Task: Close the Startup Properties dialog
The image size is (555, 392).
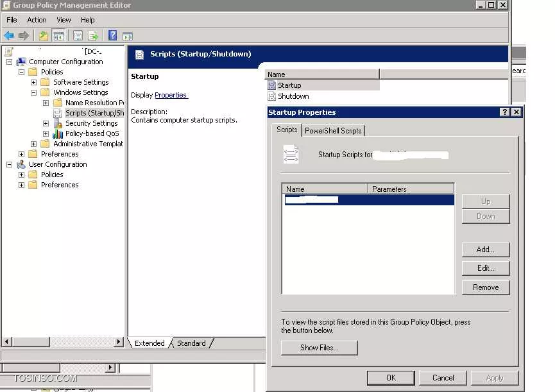Action: [517, 112]
